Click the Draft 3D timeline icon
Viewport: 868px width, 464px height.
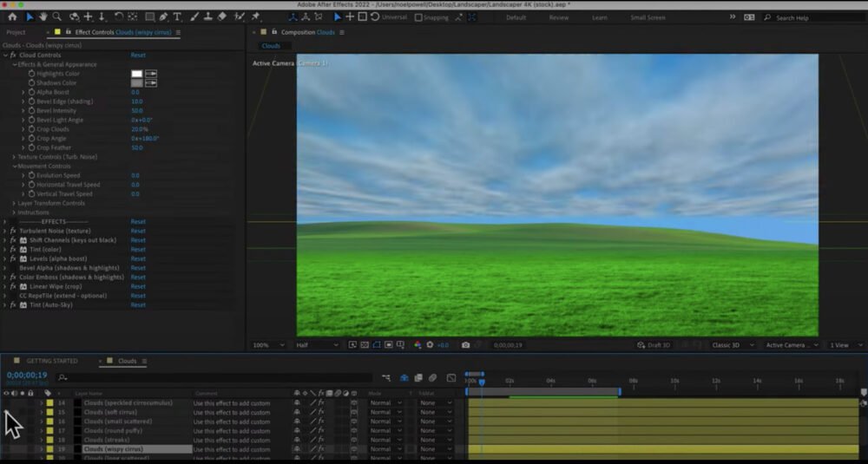[404, 378]
